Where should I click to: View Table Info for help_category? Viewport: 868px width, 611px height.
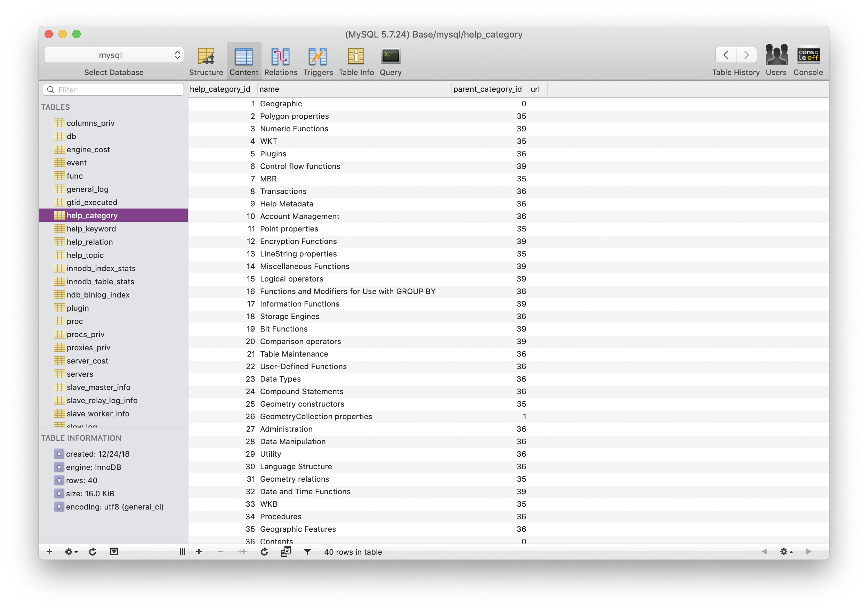[355, 60]
